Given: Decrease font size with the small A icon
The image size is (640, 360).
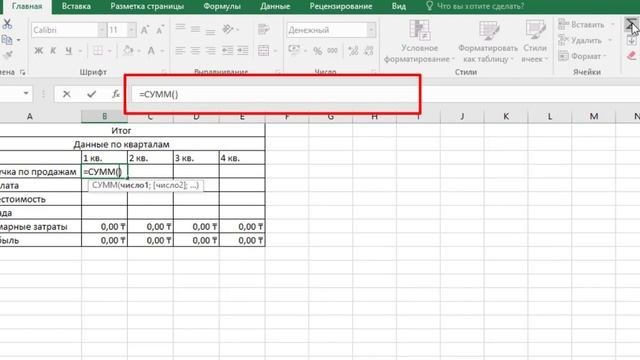Looking at the screenshot, I should tap(160, 30).
